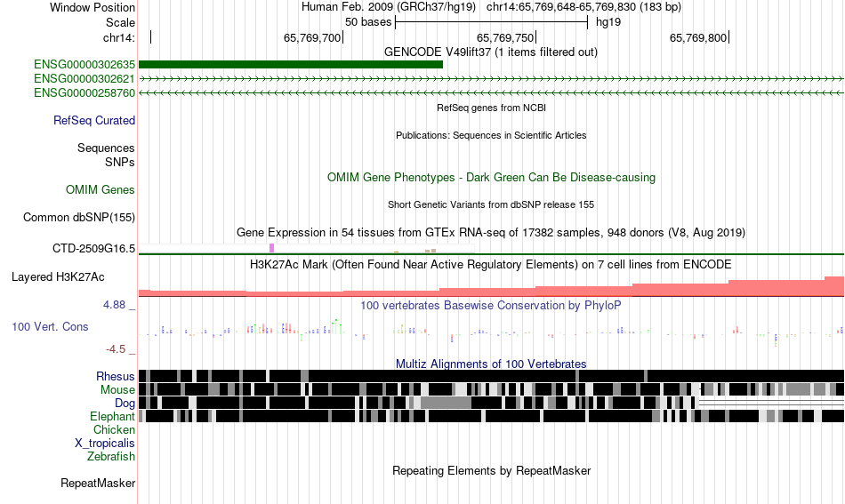Viewport: 845px width, 504px height.
Task: Click the pink H3K27Ac signal graph
Action: [492, 287]
